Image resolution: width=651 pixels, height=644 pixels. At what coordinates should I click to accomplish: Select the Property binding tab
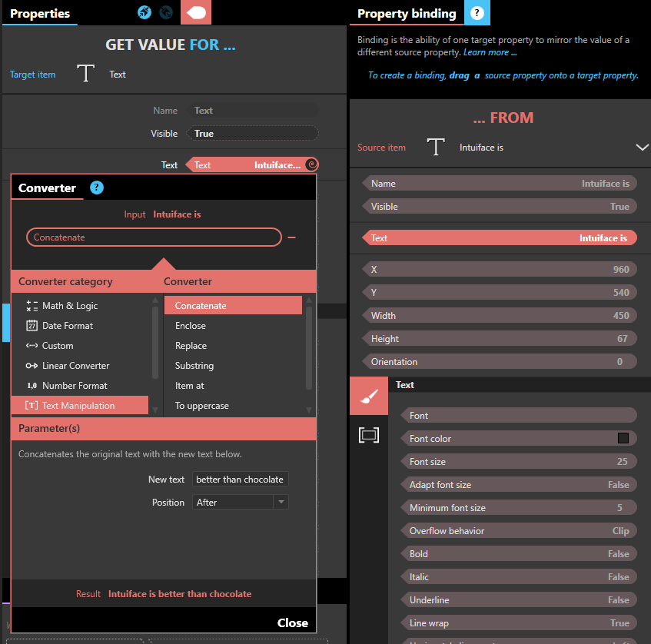point(407,13)
